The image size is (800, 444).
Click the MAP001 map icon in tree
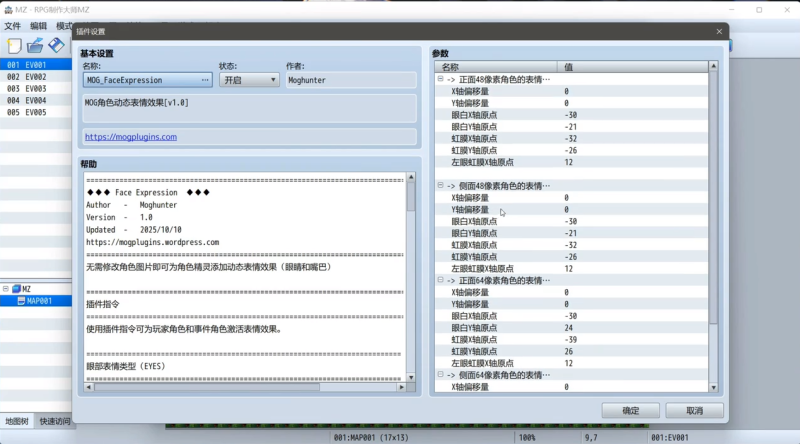[x=21, y=301]
